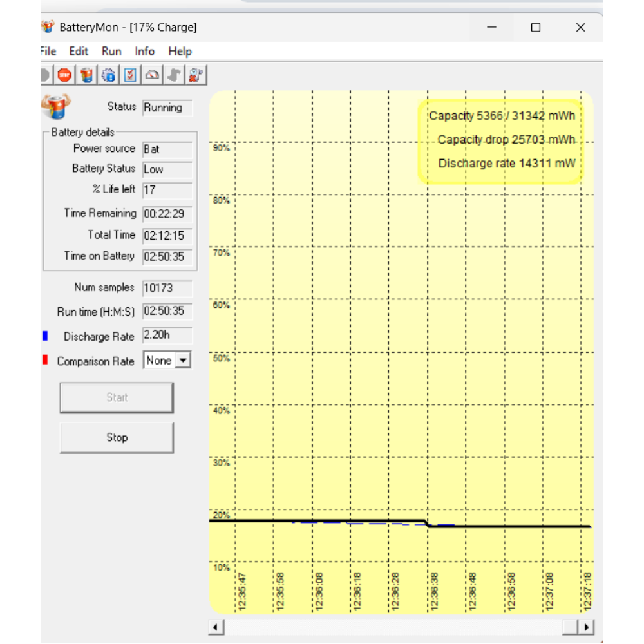Click the 12:37:18 time label on the graph
Screen dimensions: 644x644
pyautogui.click(x=587, y=592)
